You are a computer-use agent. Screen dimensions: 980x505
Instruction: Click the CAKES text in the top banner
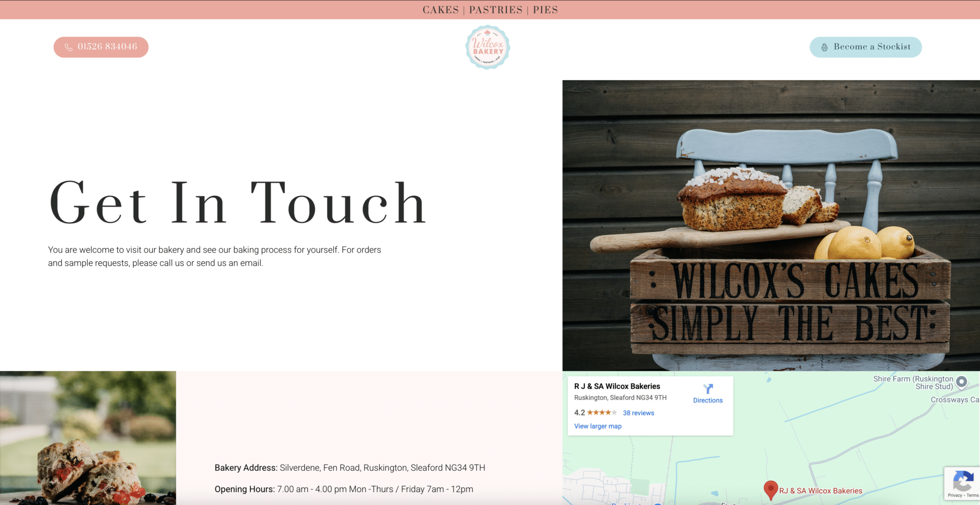[x=440, y=10]
